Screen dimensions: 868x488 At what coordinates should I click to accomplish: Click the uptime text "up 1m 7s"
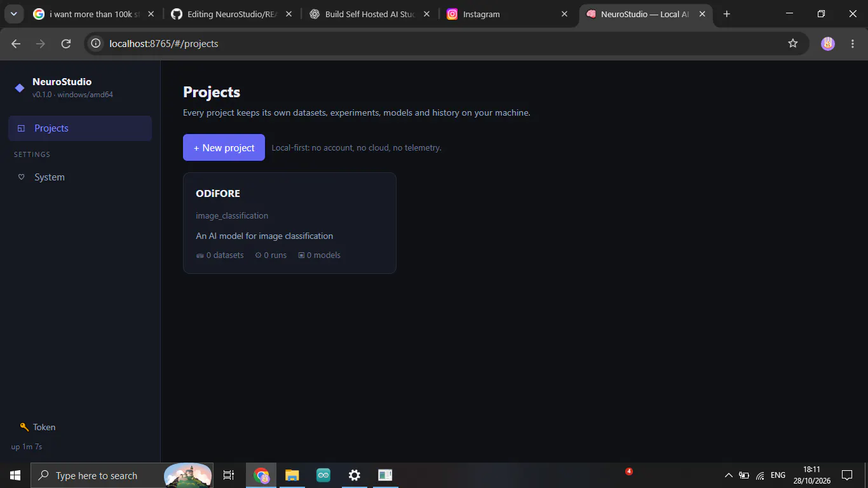coord(27,447)
